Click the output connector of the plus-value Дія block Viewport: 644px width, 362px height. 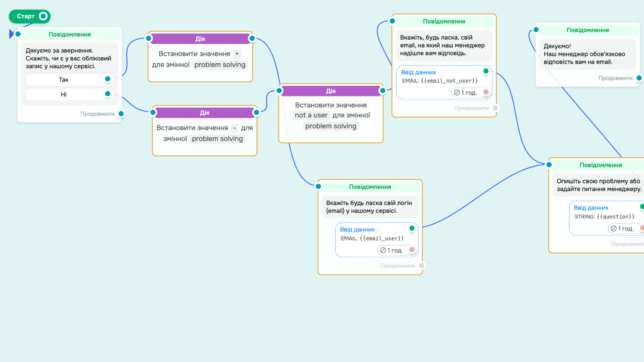[x=252, y=38]
